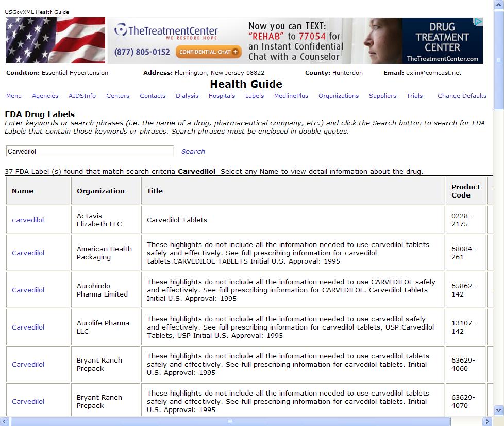The image size is (504, 426).
Task: Click the AdChoices icon on banner ad
Action: (478, 22)
